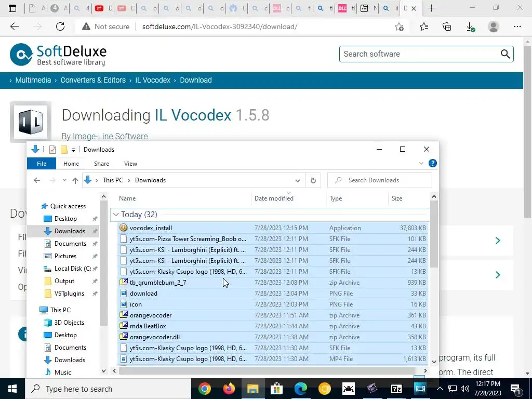Open Explorer help icon
Viewport: 532px width, 399px height.
(433, 164)
